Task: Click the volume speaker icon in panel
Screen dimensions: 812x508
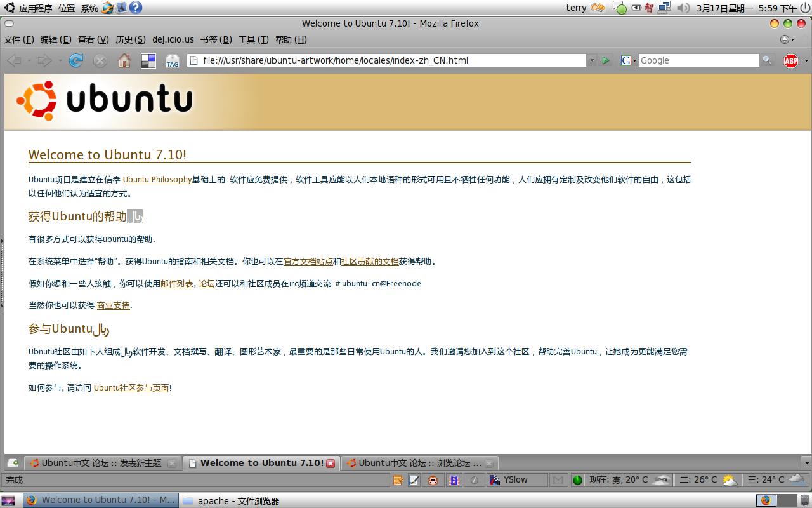Action: [683, 8]
